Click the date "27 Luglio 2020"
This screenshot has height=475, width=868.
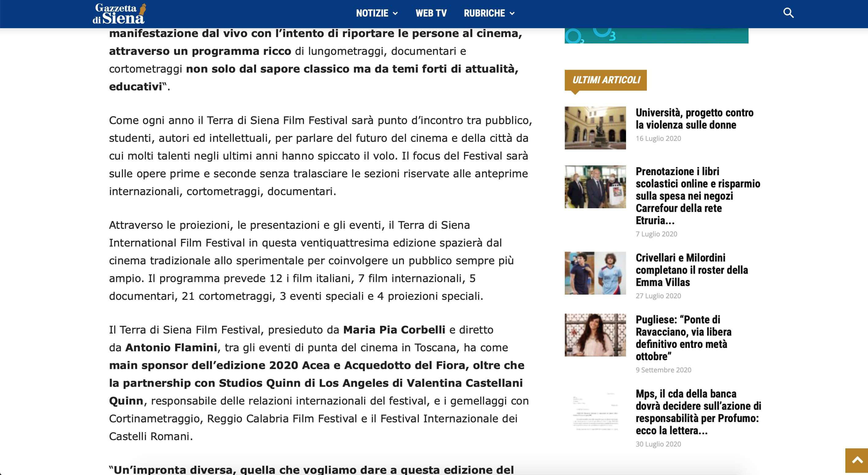pos(658,296)
